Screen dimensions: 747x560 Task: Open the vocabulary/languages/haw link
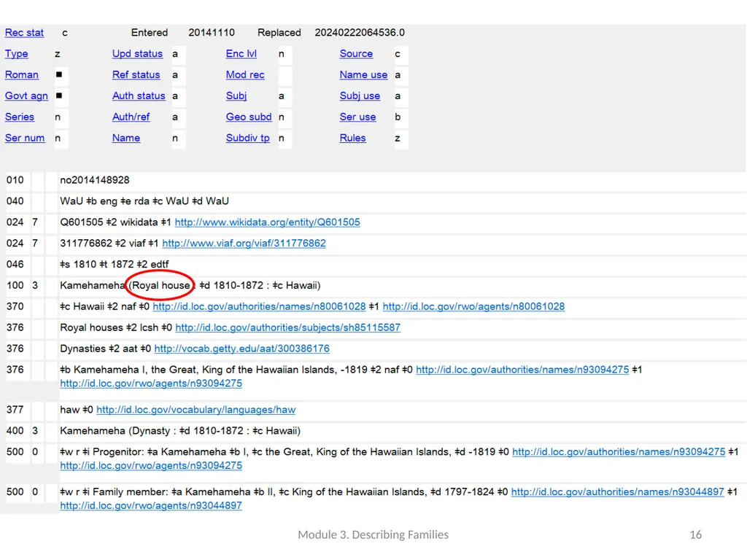196,410
